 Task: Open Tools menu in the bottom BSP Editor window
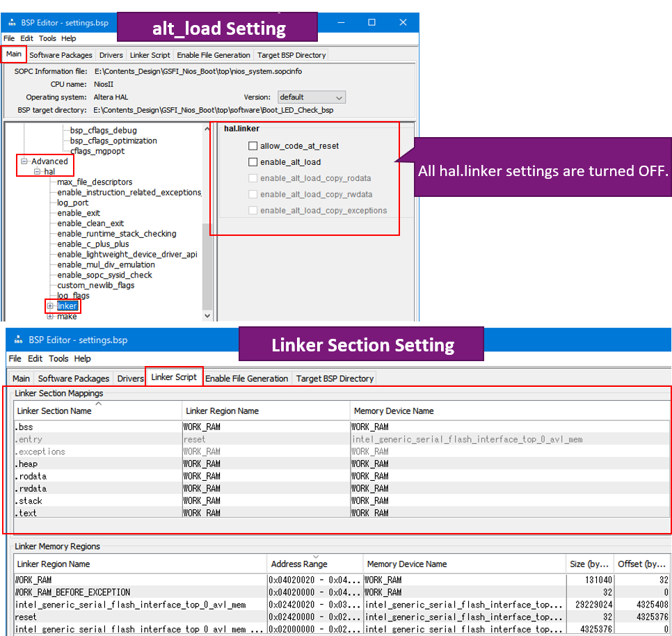coord(58,358)
